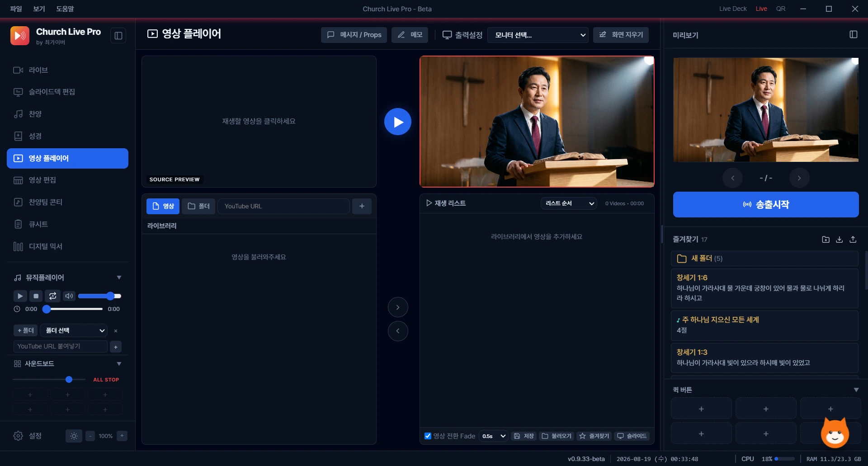Clear the music folder selection with the x
This screenshot has height=466, width=868.
pyautogui.click(x=116, y=331)
